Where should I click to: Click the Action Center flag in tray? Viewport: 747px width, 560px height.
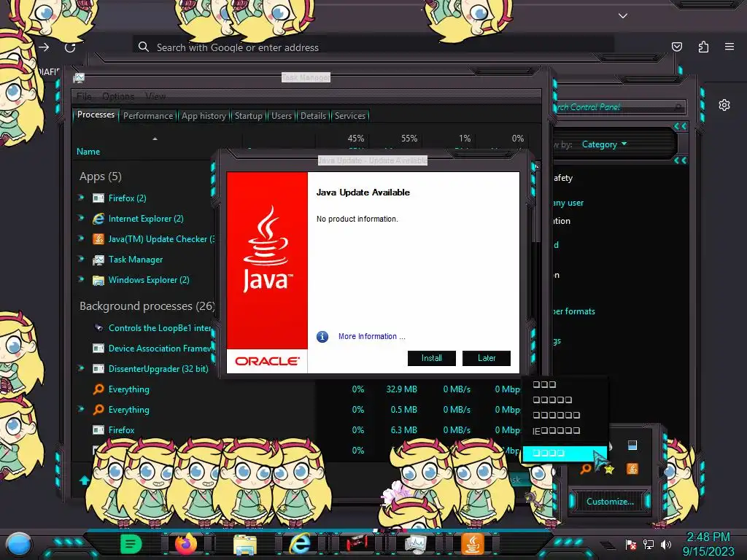click(x=631, y=544)
